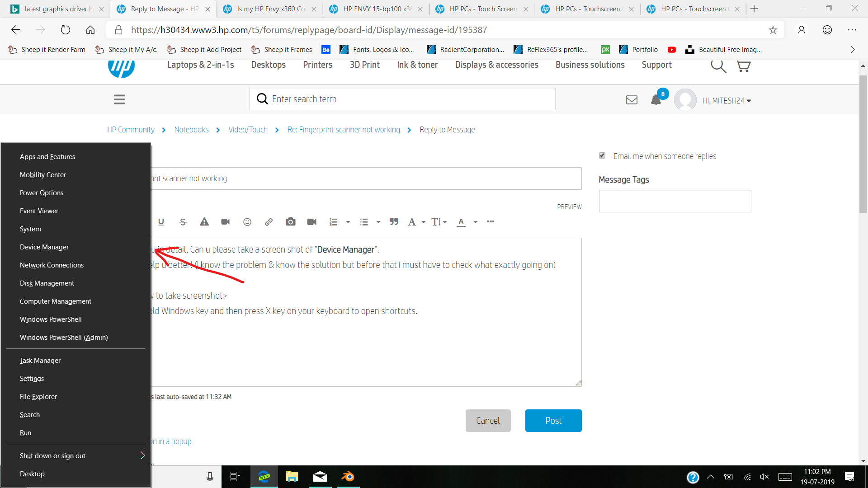Screen dimensions: 868x488
Task: Insert a hyperlink using the link icon
Action: click(269, 222)
